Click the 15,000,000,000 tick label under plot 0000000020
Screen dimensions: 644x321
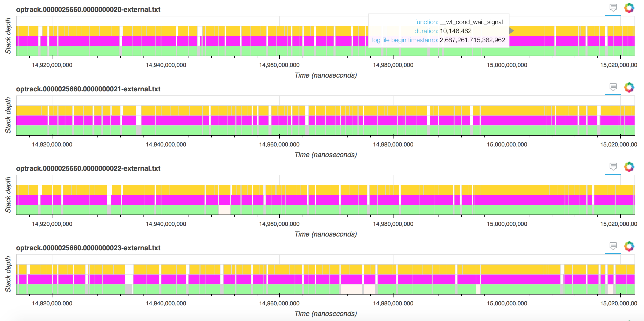[x=507, y=65]
